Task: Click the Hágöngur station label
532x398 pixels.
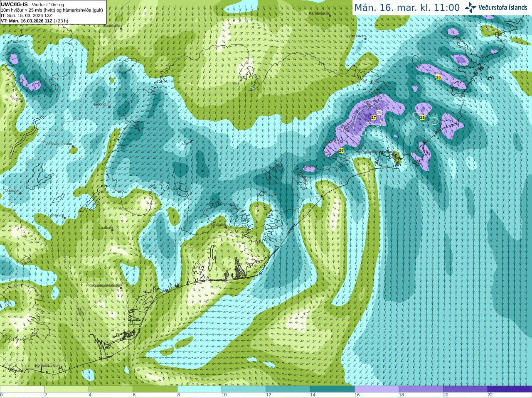Action: [x=100, y=104]
